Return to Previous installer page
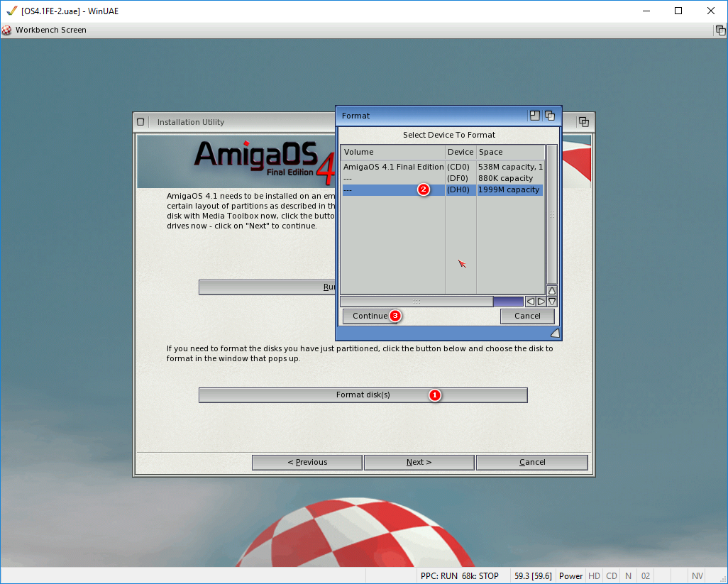The width and height of the screenshot is (728, 584). coord(307,463)
